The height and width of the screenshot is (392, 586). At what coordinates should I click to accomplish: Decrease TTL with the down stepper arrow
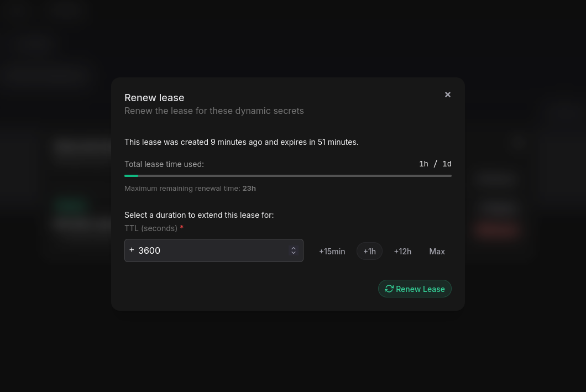pyautogui.click(x=294, y=253)
